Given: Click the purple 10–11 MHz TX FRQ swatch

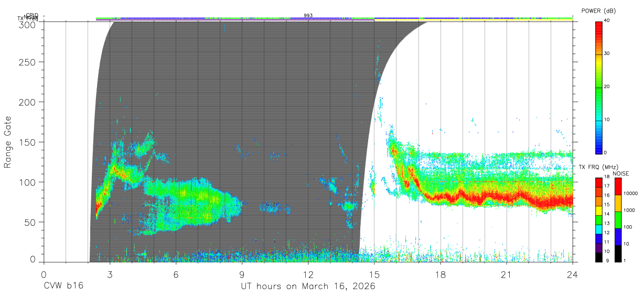Looking at the screenshot, I should 599,248.
